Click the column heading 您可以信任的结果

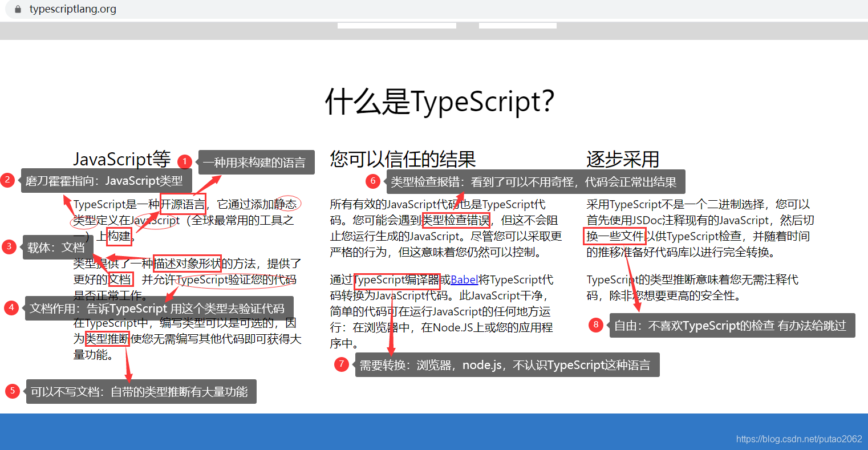point(403,159)
